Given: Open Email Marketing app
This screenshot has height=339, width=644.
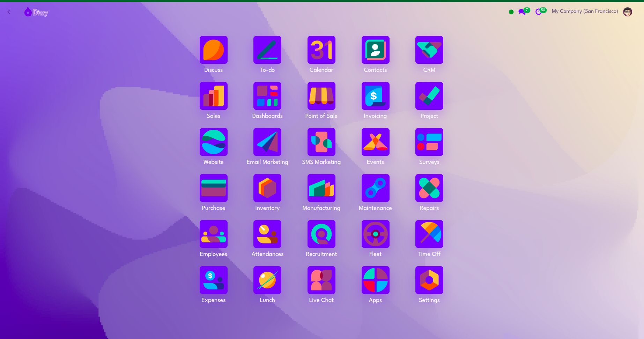Looking at the screenshot, I should click(x=267, y=142).
